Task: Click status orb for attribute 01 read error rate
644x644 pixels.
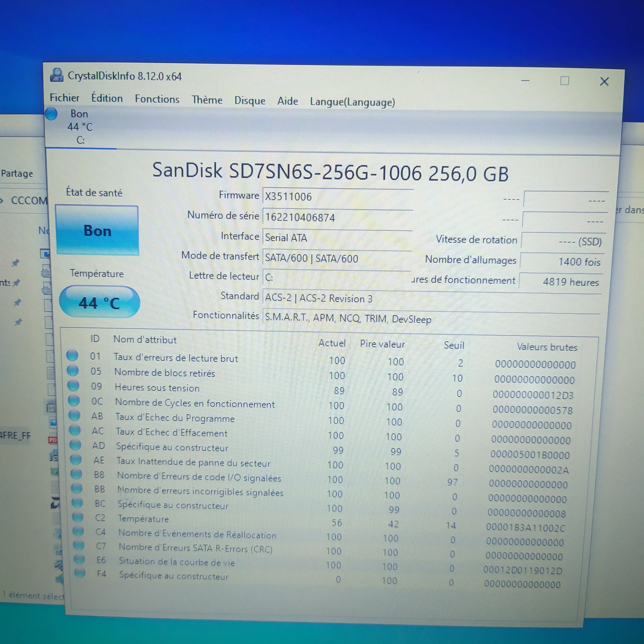Action: tap(72, 355)
